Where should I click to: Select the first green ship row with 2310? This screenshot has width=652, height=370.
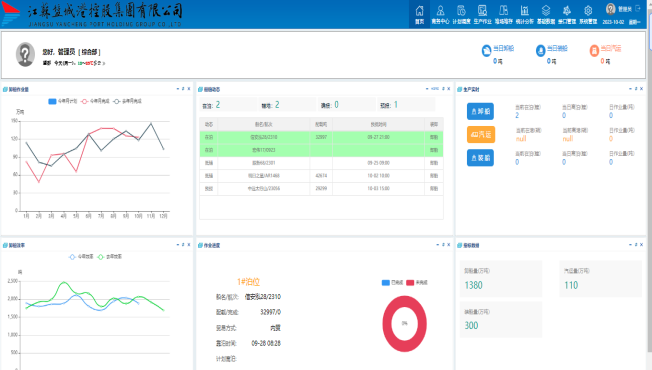(x=321, y=137)
